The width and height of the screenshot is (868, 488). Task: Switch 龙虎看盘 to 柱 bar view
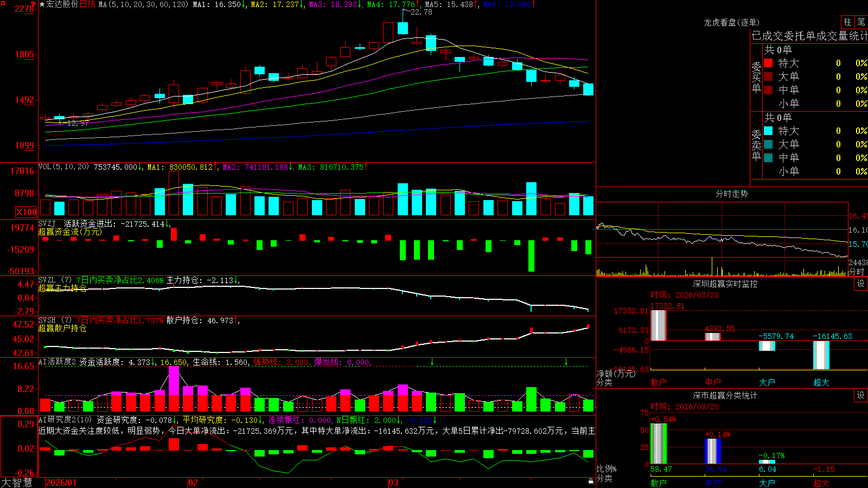click(847, 22)
